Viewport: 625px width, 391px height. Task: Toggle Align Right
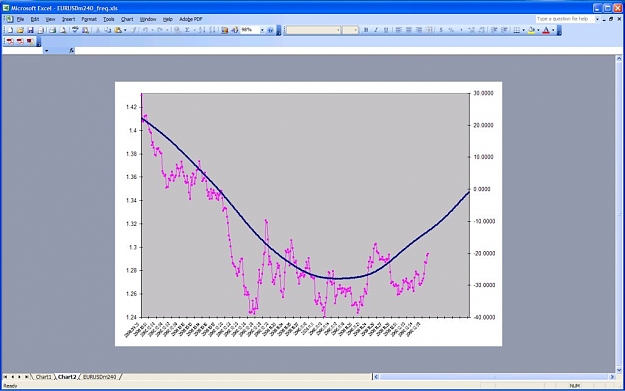(x=419, y=30)
